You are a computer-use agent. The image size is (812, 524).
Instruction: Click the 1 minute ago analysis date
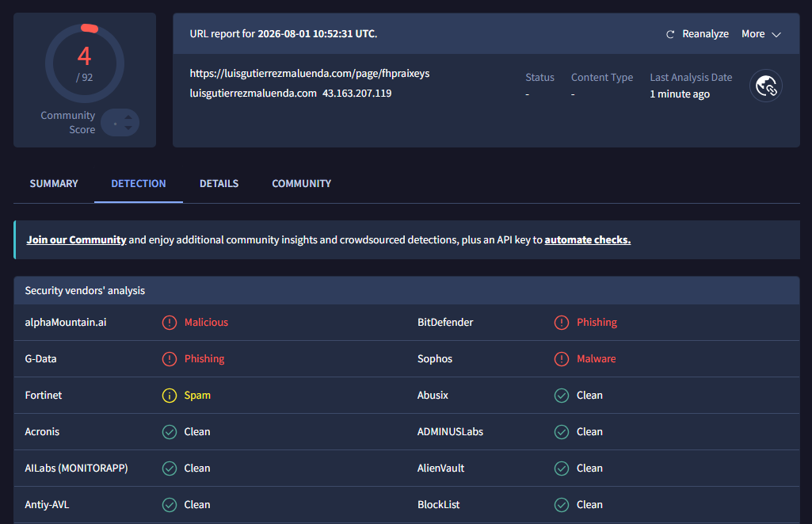click(x=680, y=94)
